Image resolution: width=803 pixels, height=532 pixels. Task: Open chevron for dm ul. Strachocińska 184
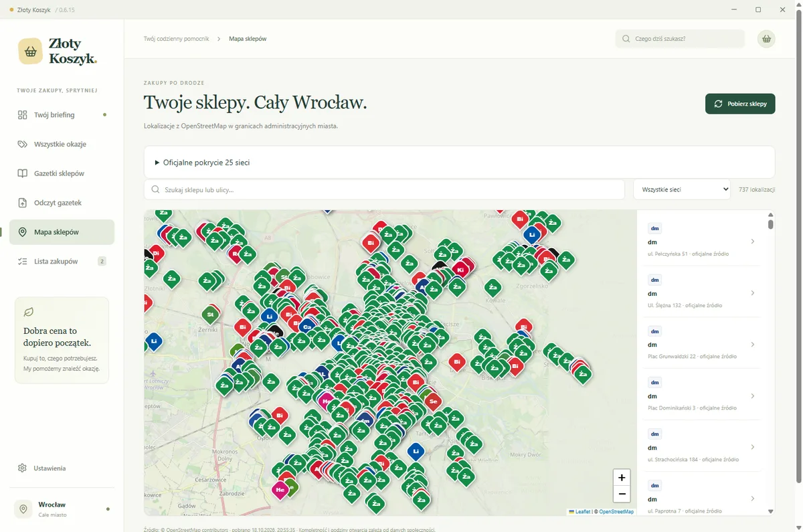(x=753, y=447)
